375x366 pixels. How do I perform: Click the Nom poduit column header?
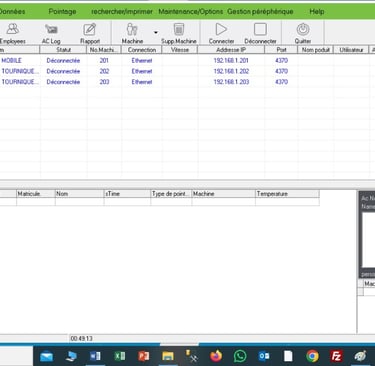(316, 50)
